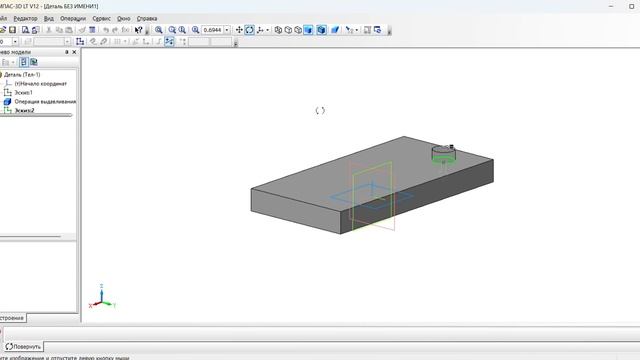Click the Copy icon in toolbar
This screenshot has width=640, height=360.
click(x=59, y=30)
